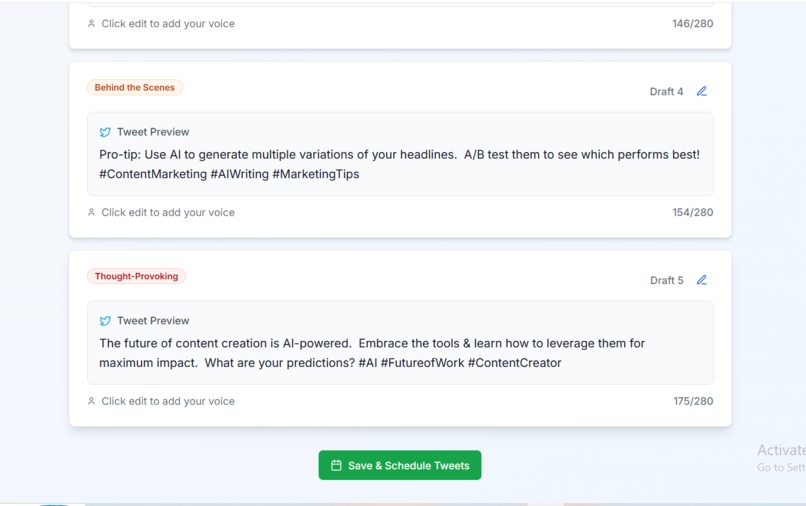806x506 pixels.
Task: Select the Behind the Scenes tag
Action: (x=135, y=87)
